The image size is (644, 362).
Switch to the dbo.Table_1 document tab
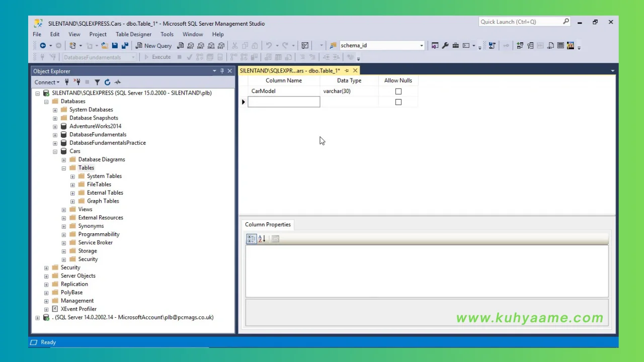[290, 71]
